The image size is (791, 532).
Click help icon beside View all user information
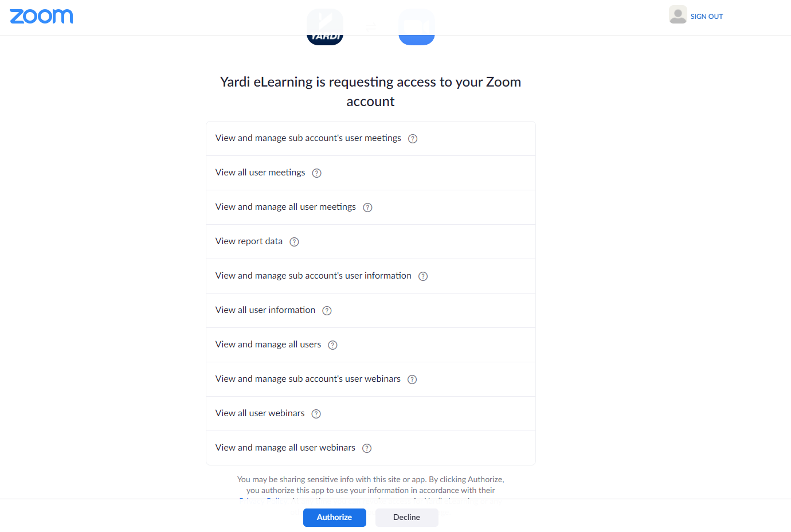(327, 311)
